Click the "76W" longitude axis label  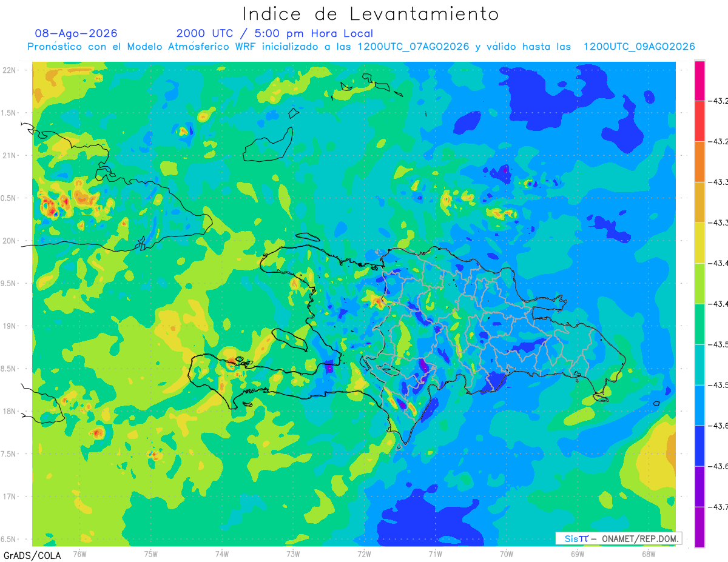tap(79, 553)
